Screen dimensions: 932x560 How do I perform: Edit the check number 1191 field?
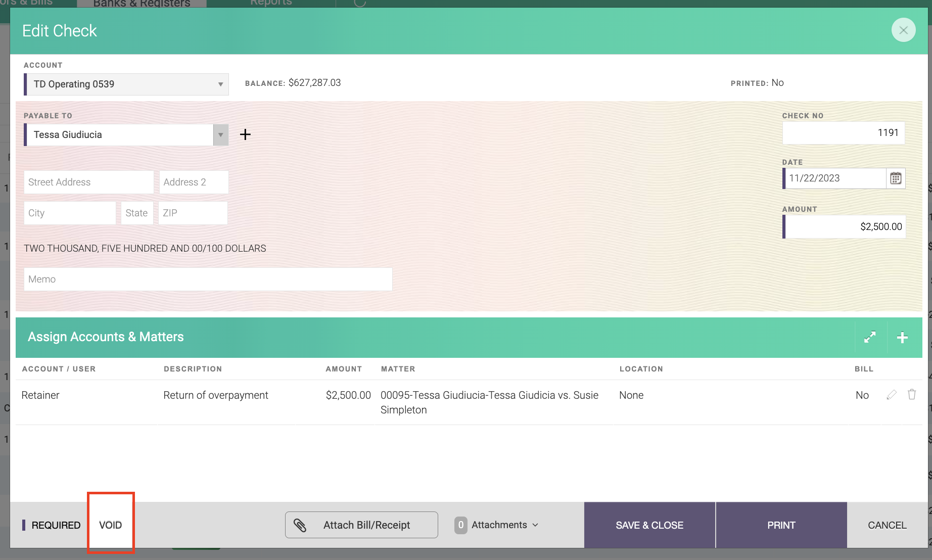coord(844,133)
